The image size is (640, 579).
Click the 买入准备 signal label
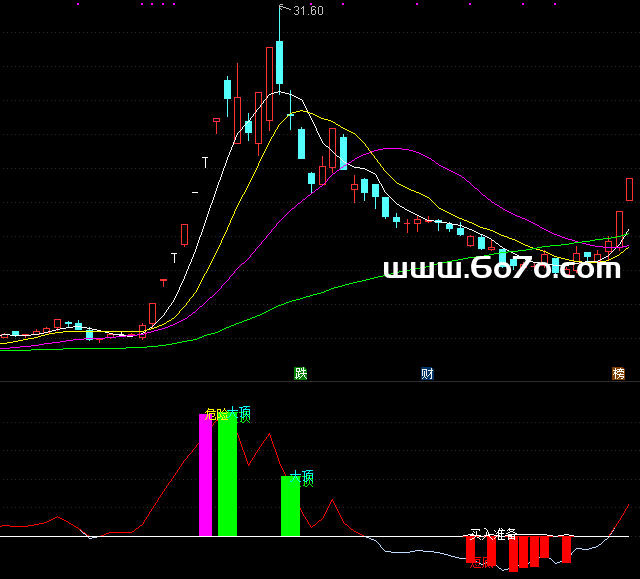tap(493, 534)
